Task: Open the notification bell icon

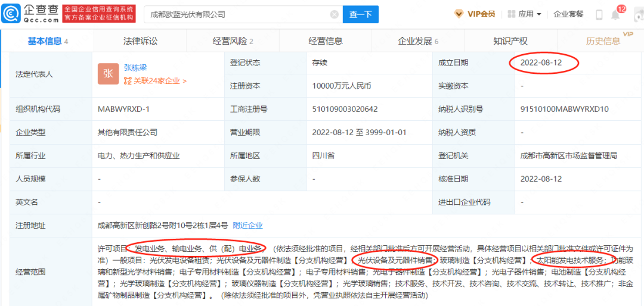Action: (615, 15)
